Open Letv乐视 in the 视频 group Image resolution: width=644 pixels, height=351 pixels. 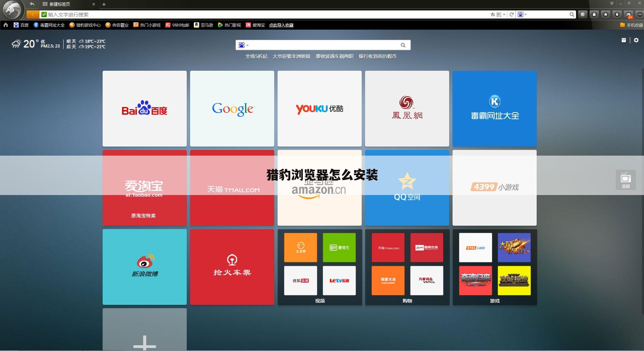point(339,281)
